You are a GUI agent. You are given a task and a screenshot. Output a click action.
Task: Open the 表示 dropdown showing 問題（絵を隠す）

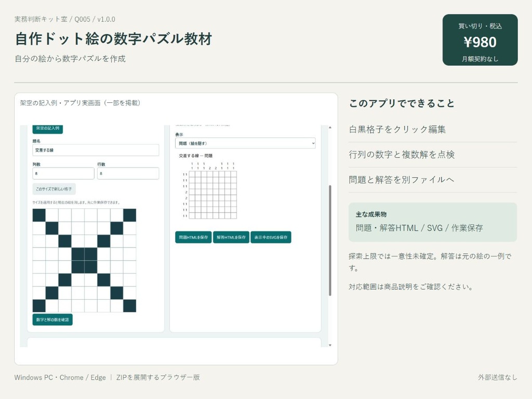coord(245,143)
